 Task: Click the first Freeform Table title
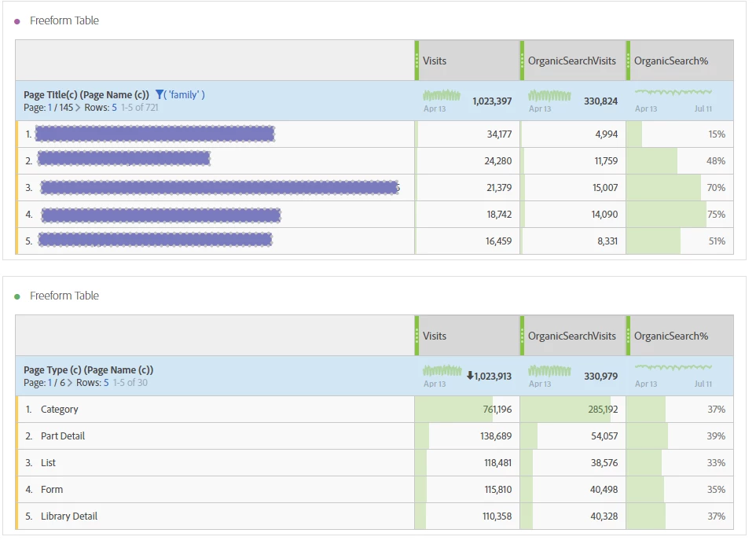64,20
